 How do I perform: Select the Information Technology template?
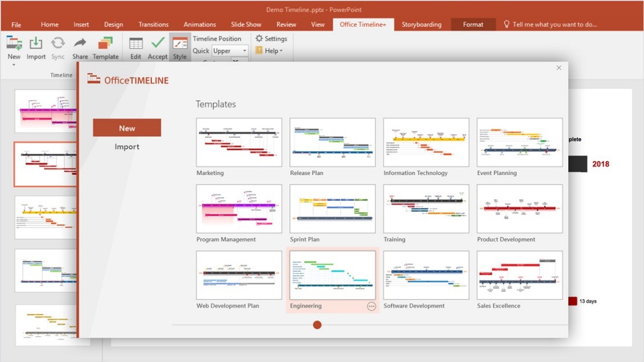(426, 142)
